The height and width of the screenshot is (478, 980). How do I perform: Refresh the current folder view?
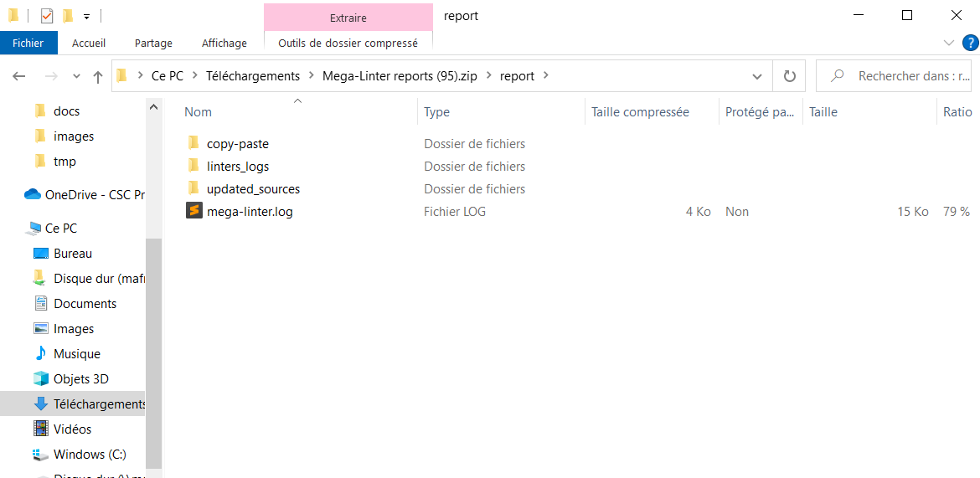789,76
